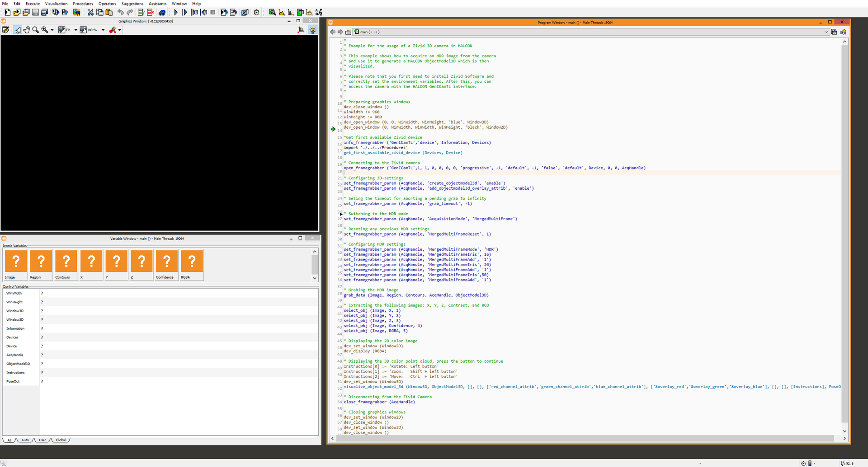
Task: Open the main procedure dropdown
Action: [826, 32]
